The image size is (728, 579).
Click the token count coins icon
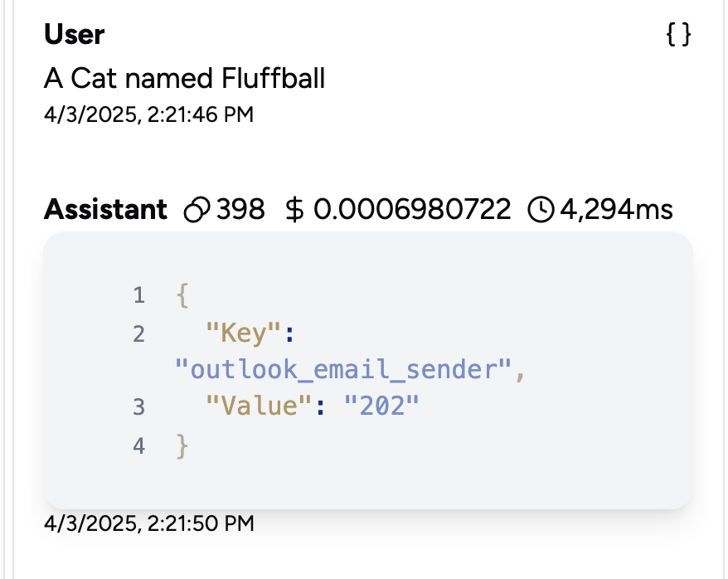pyautogui.click(x=197, y=209)
